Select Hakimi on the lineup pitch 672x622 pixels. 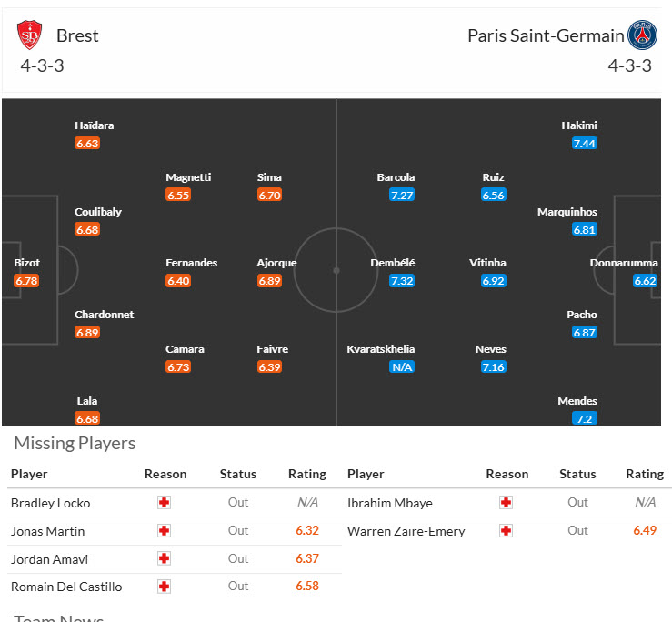pos(579,125)
